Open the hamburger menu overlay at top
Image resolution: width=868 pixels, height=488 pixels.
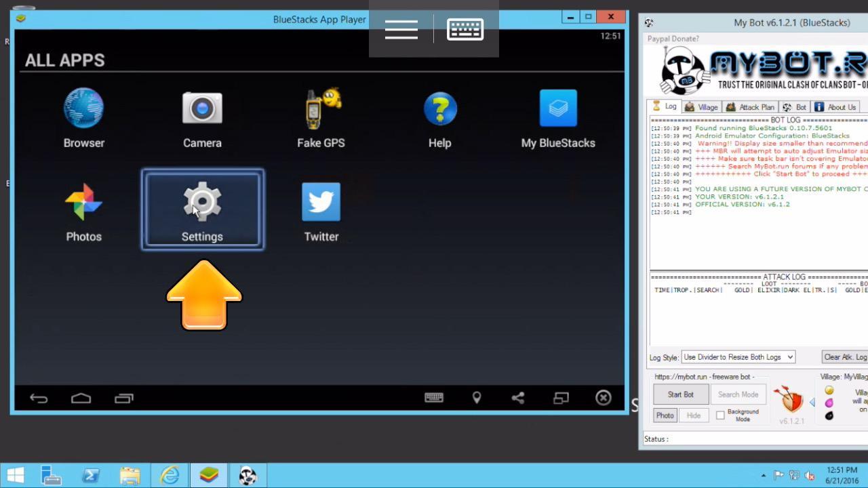[401, 29]
